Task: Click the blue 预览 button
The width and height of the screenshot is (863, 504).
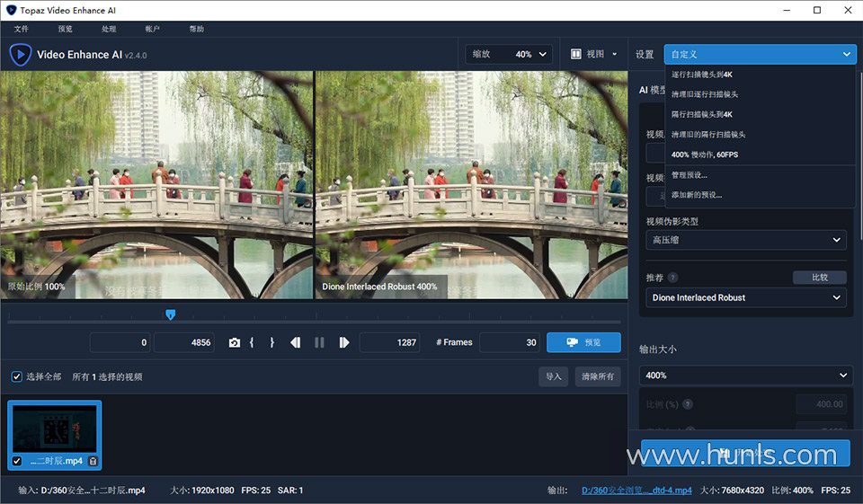Action: (x=583, y=342)
